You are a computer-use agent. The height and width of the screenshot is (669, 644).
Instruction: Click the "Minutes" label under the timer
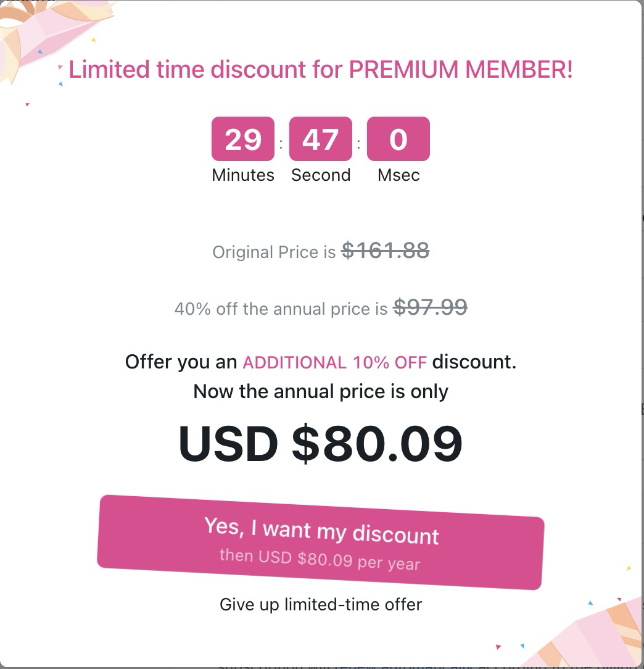click(243, 175)
